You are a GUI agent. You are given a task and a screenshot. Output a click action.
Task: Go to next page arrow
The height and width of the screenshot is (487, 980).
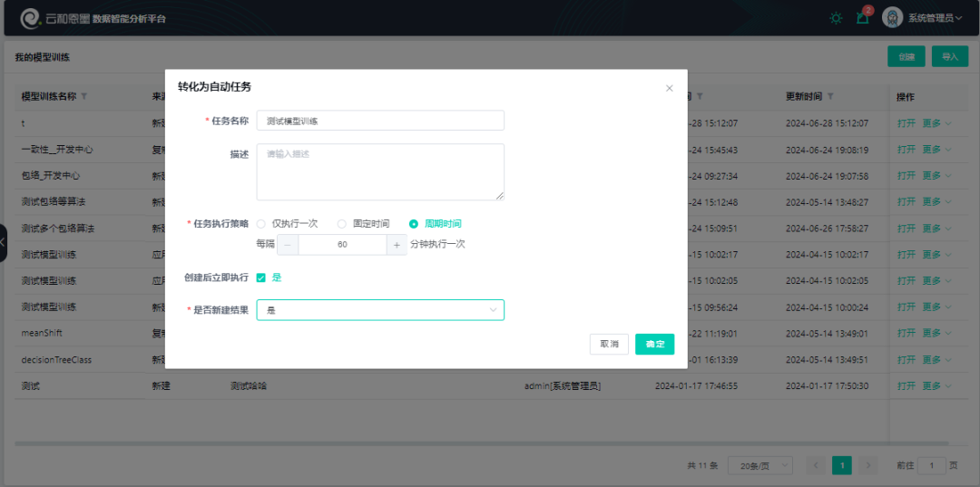click(868, 465)
